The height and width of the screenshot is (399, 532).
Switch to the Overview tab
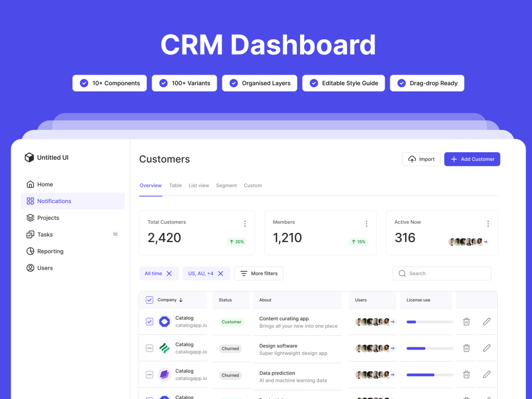click(151, 186)
